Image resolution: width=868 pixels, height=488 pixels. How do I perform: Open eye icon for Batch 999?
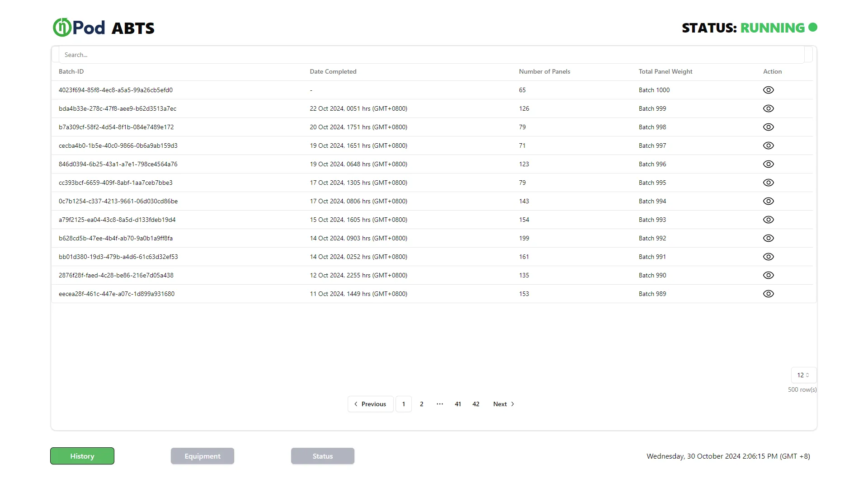tap(769, 108)
